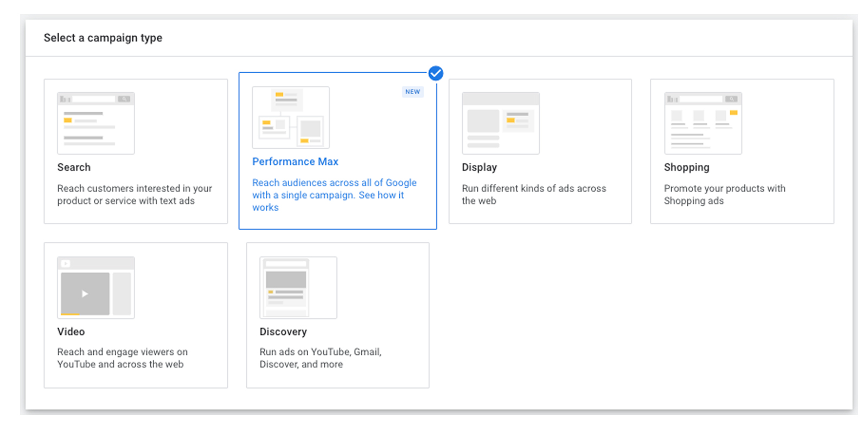Click the Search campaign illustration icon
868x434 pixels.
point(95,123)
